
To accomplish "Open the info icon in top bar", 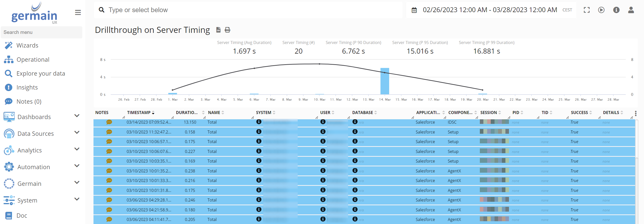I will pyautogui.click(x=616, y=10).
